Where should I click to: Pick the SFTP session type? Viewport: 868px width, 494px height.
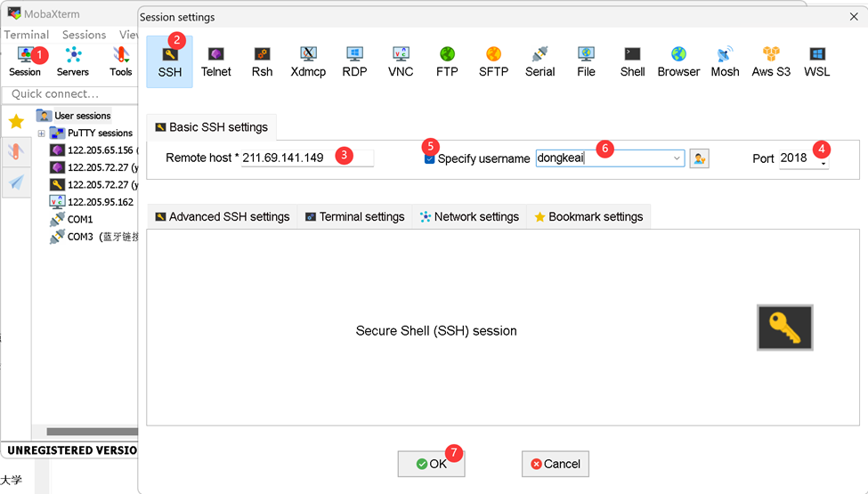click(493, 61)
